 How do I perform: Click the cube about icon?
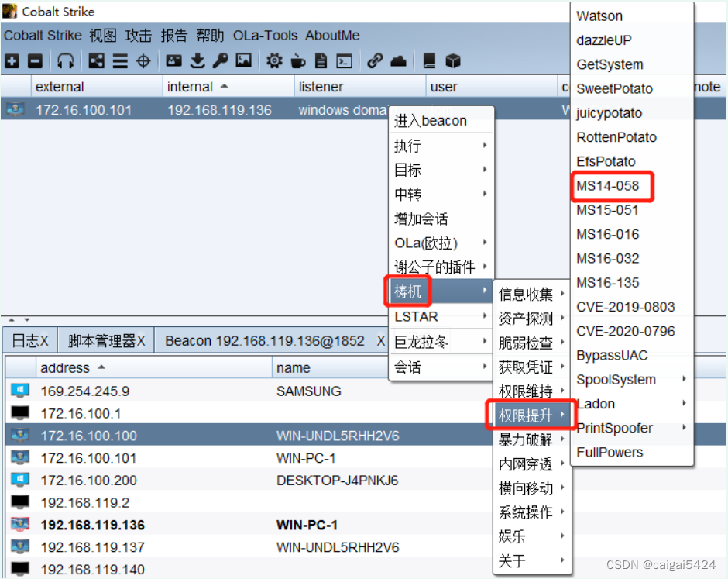(x=453, y=61)
